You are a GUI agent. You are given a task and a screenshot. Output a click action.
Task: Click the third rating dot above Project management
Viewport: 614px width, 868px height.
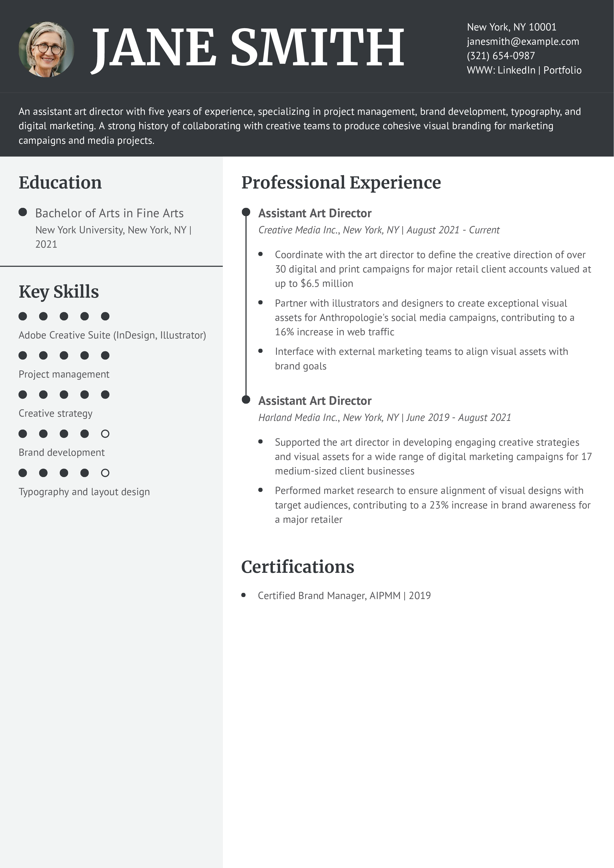click(x=64, y=355)
